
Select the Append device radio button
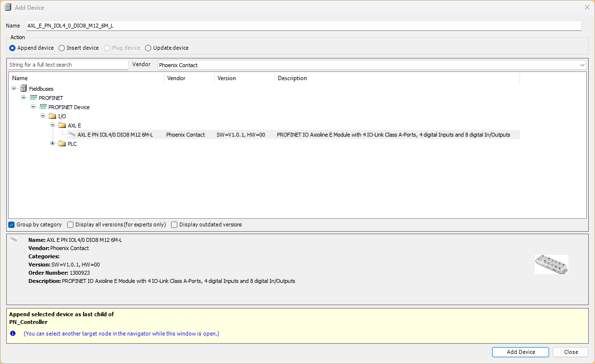pyautogui.click(x=13, y=48)
